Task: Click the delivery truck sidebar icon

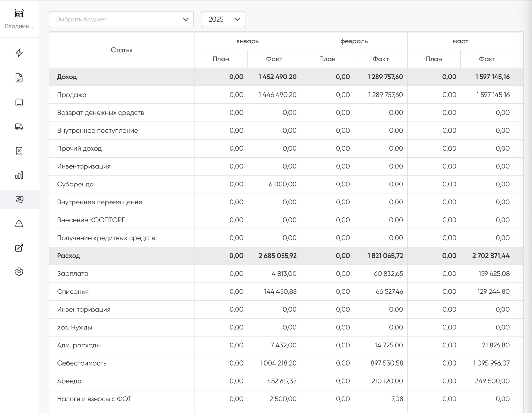Action: (x=19, y=127)
